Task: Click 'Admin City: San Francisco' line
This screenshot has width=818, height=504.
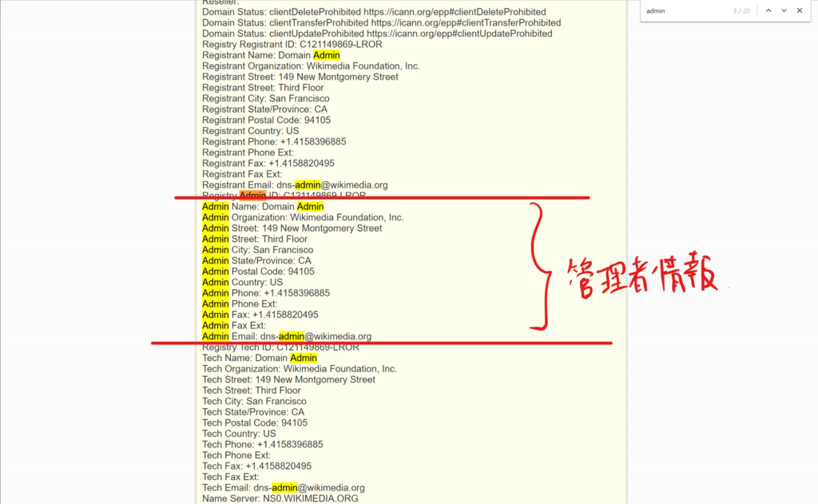Action: pos(258,250)
